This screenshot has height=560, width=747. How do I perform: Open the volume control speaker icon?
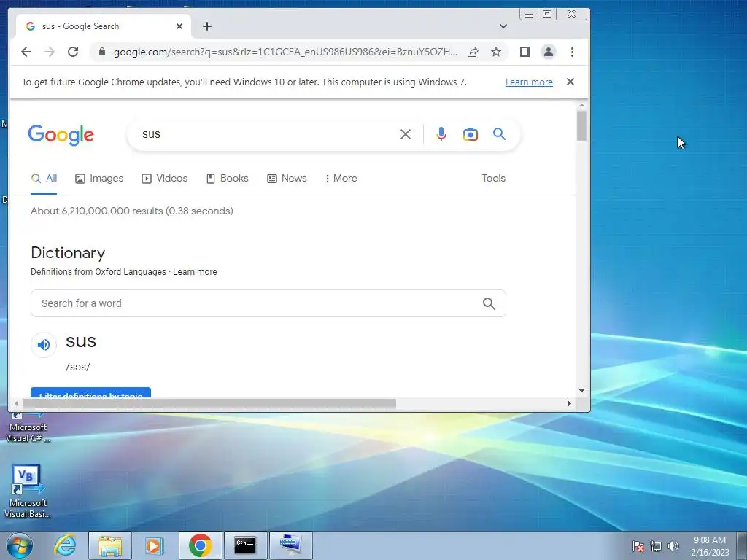673,546
